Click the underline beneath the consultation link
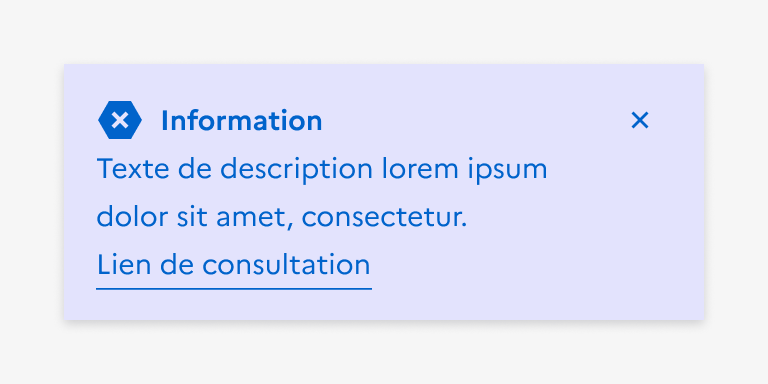Viewport: 768px width, 384px height. (x=234, y=289)
